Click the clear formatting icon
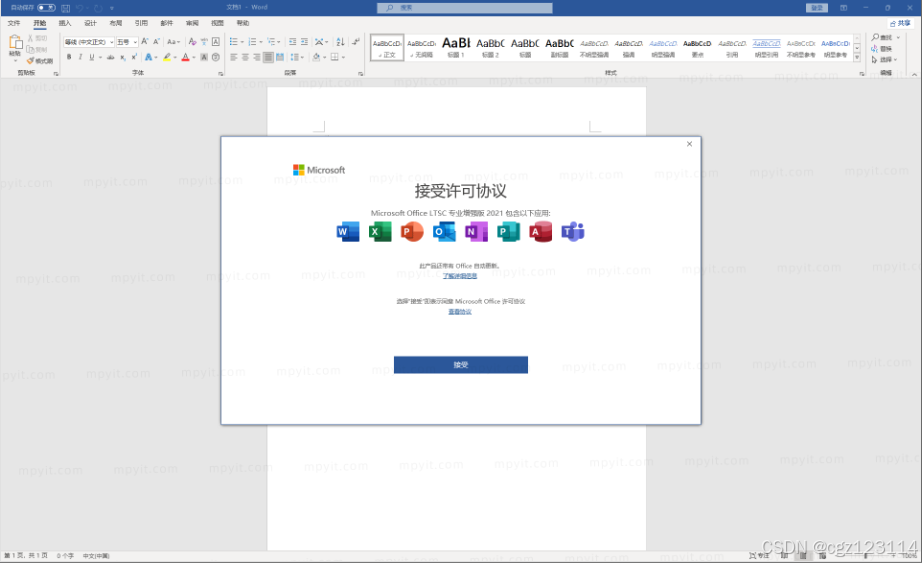 click(192, 42)
